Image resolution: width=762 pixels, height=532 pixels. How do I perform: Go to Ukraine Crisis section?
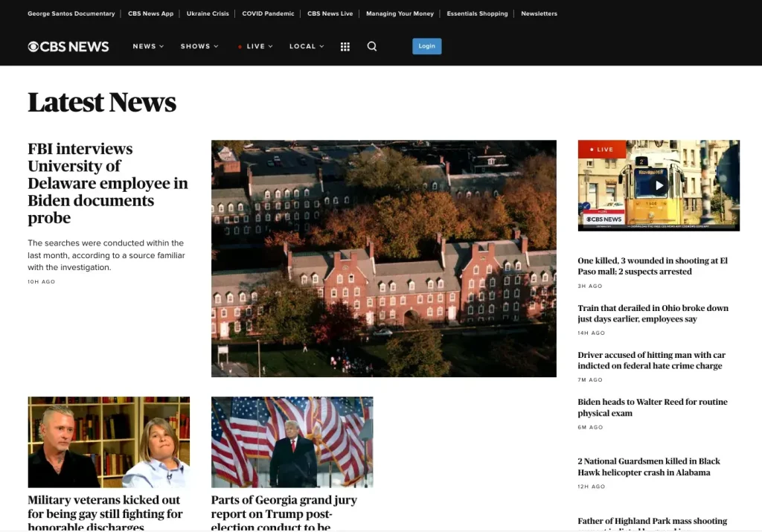tap(208, 13)
